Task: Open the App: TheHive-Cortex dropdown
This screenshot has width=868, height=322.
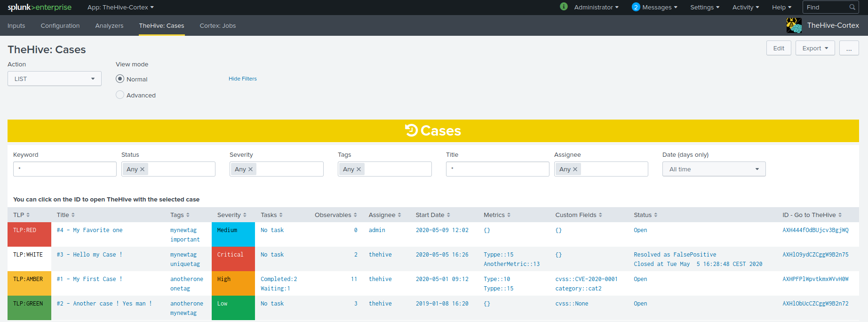Action: [120, 7]
